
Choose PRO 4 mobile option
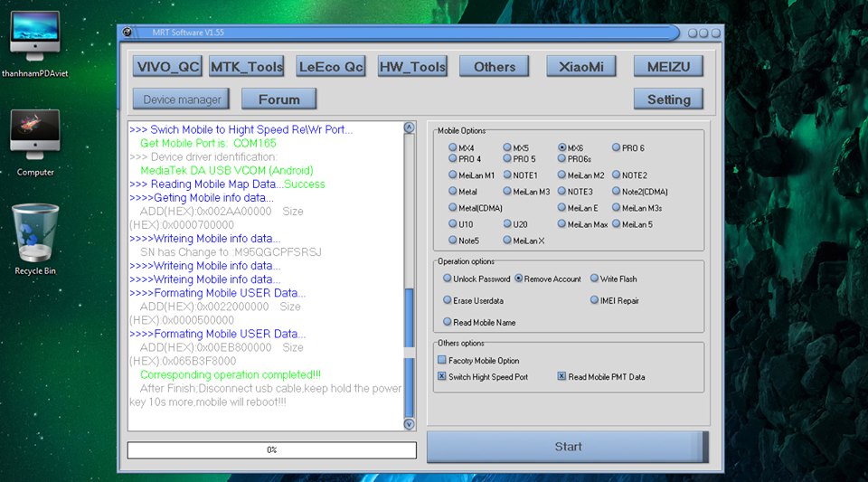tap(453, 158)
